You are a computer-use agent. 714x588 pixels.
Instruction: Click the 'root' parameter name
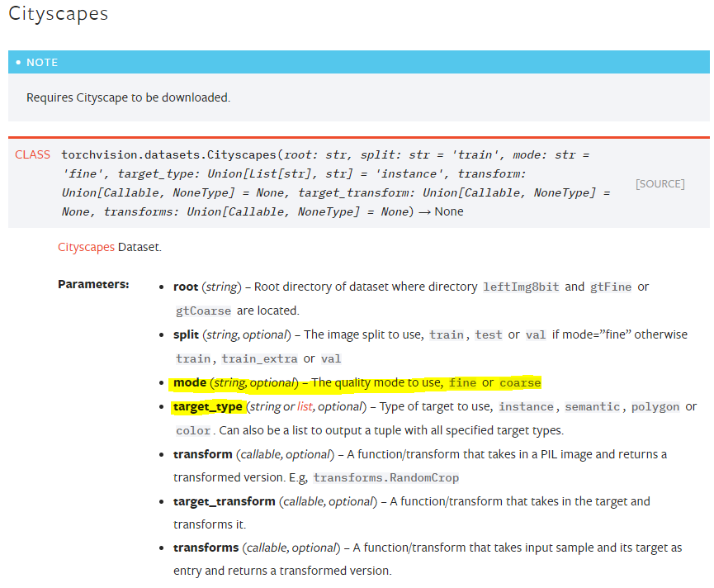[x=186, y=287]
